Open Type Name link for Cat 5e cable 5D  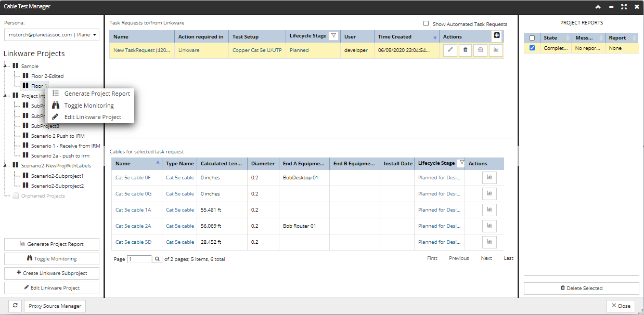click(180, 242)
